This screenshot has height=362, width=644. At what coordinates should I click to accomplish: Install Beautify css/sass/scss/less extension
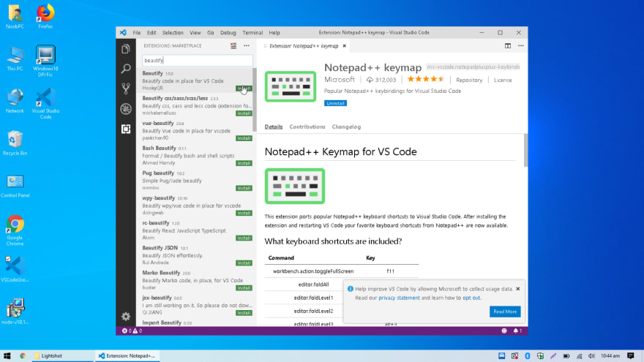pos(244,113)
